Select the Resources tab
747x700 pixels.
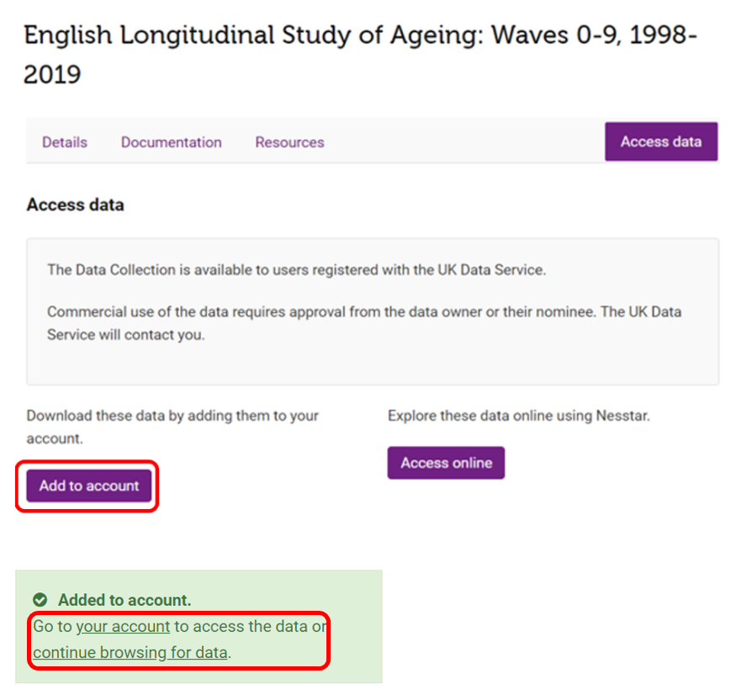(x=289, y=142)
